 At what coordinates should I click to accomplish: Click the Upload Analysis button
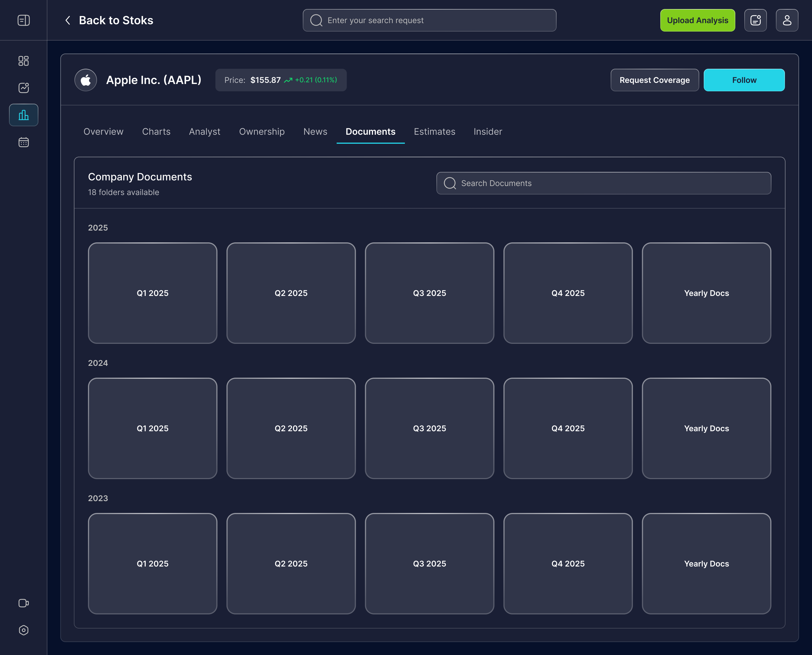[x=697, y=20]
